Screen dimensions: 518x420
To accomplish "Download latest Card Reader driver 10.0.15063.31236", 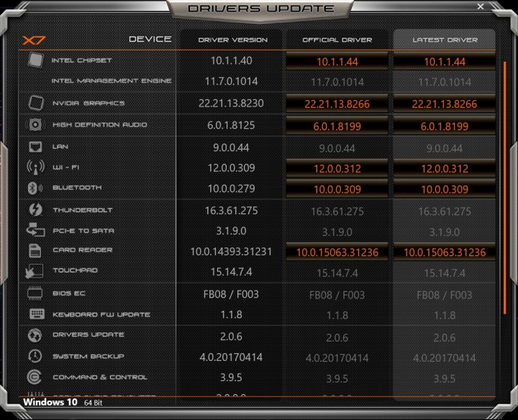I will (x=445, y=252).
